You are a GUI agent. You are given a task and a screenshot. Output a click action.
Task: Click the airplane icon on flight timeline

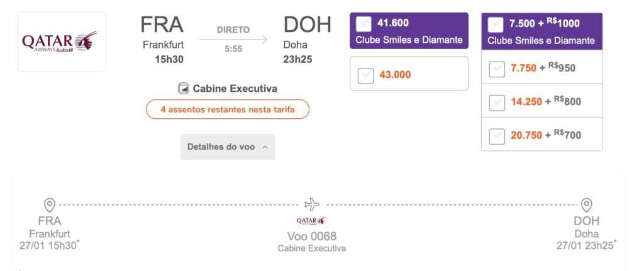tap(312, 204)
